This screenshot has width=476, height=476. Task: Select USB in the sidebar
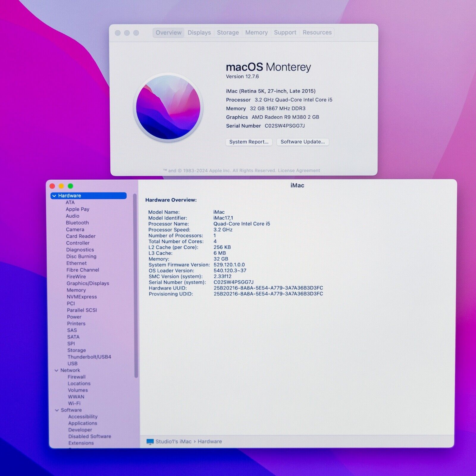(73, 364)
